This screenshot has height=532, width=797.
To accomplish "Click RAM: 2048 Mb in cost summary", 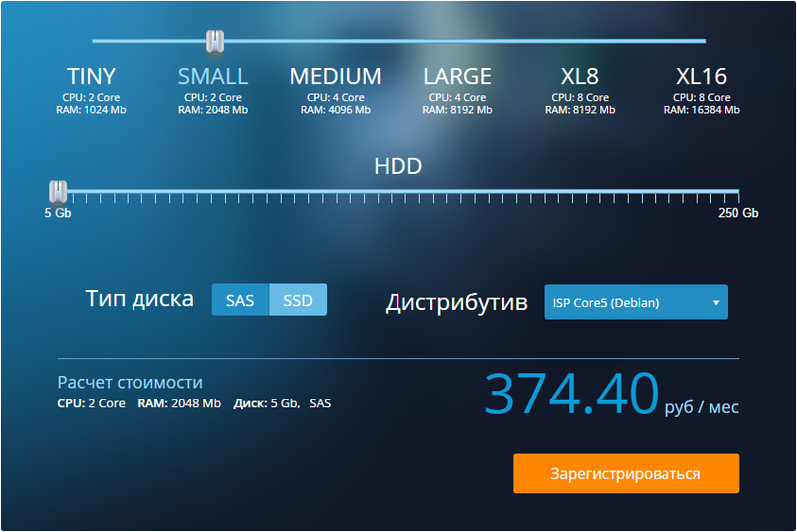I will pyautogui.click(x=179, y=403).
